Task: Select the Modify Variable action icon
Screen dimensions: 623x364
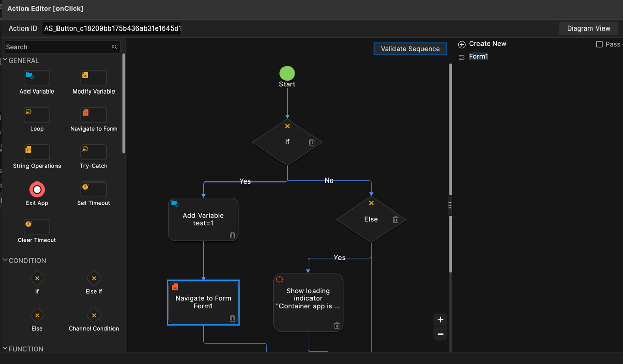Action: point(94,78)
